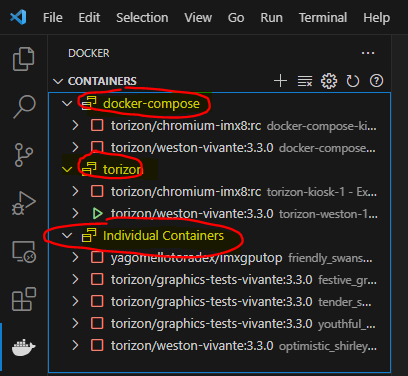This screenshot has height=376, width=408.
Task: Click stopped icon of festive_gr container
Action: pos(97,279)
